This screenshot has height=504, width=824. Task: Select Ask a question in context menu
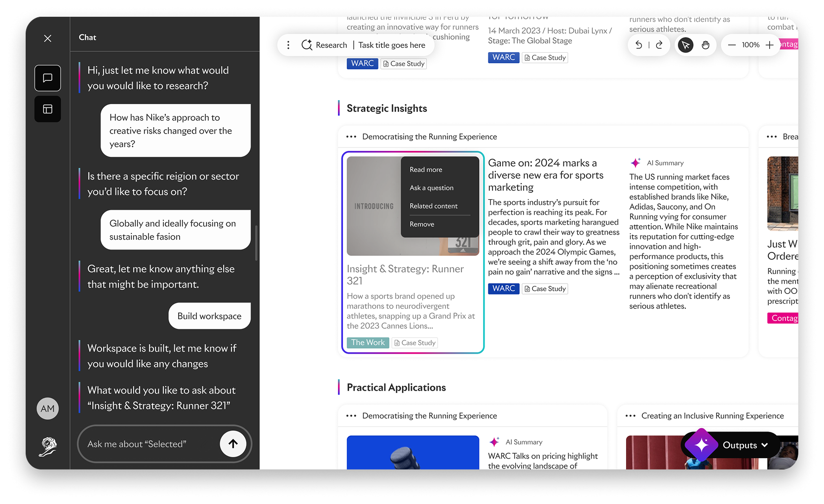[431, 188]
